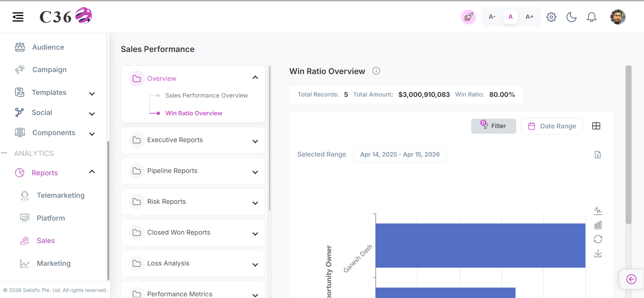The height and width of the screenshot is (298, 644).
Task: Click the selected range date field
Action: [400, 155]
